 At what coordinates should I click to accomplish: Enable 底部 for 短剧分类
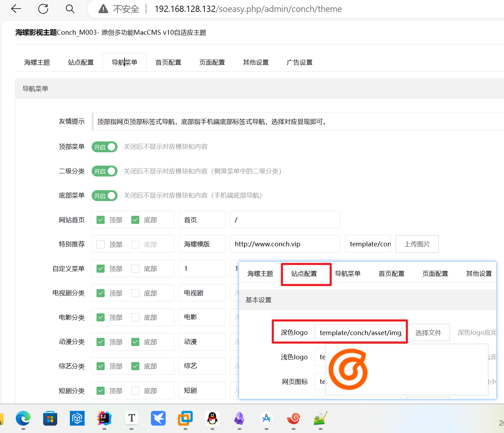135,391
